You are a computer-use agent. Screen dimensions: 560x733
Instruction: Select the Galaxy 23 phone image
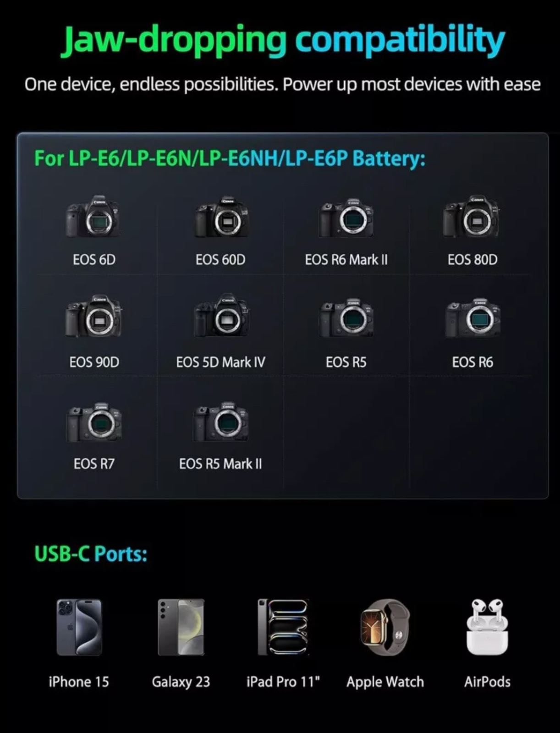pyautogui.click(x=181, y=627)
